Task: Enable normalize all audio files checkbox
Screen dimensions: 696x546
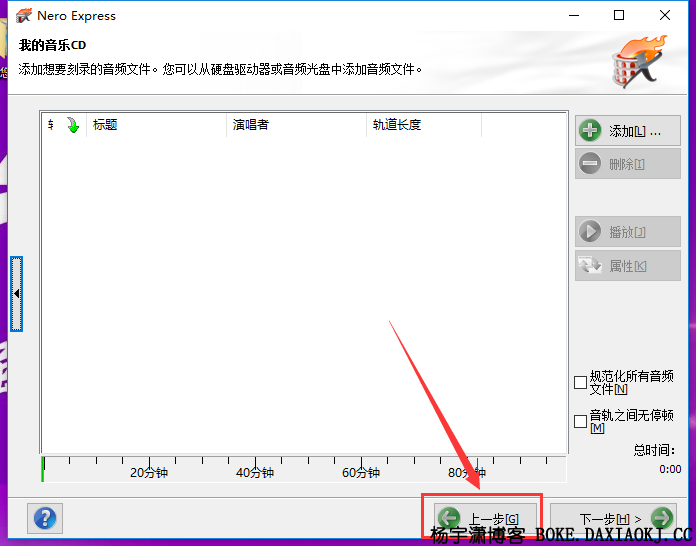Action: tap(581, 382)
